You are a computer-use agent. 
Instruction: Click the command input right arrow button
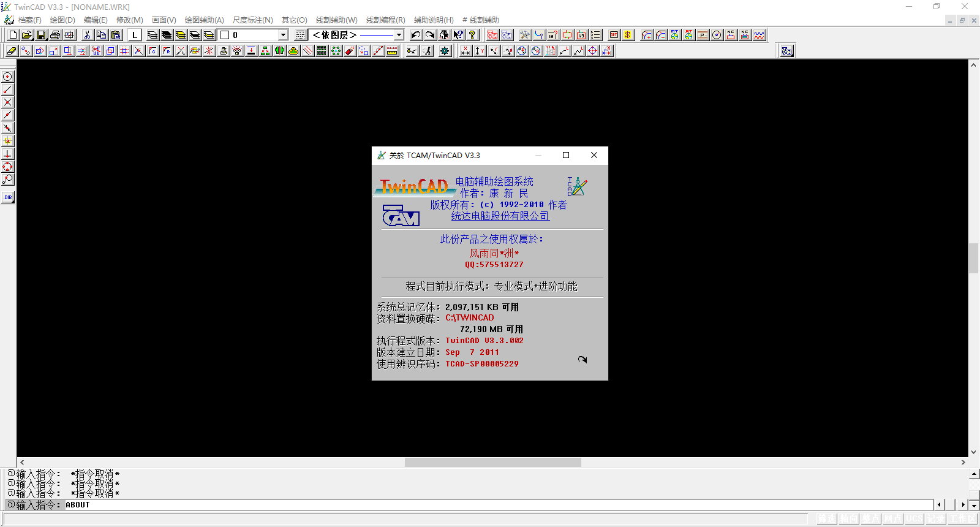click(963, 505)
